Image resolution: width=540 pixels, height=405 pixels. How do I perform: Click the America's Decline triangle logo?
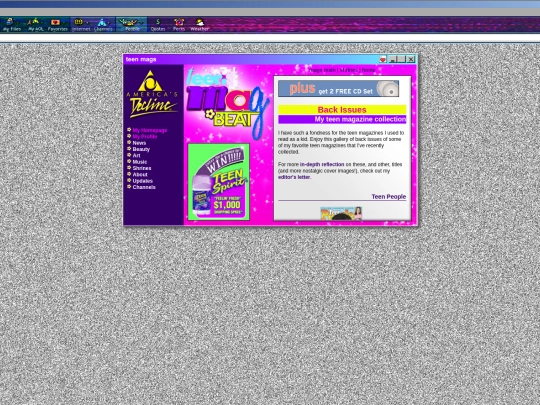150,81
